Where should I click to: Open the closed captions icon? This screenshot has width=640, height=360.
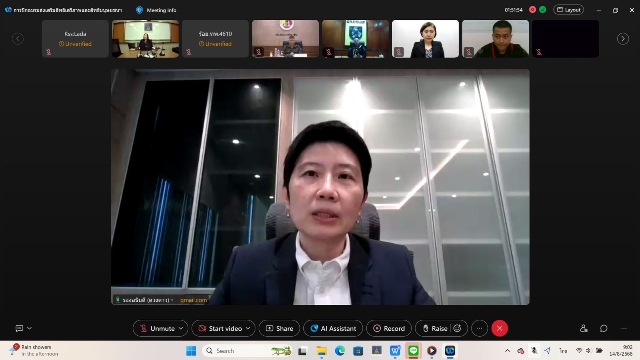click(x=19, y=328)
